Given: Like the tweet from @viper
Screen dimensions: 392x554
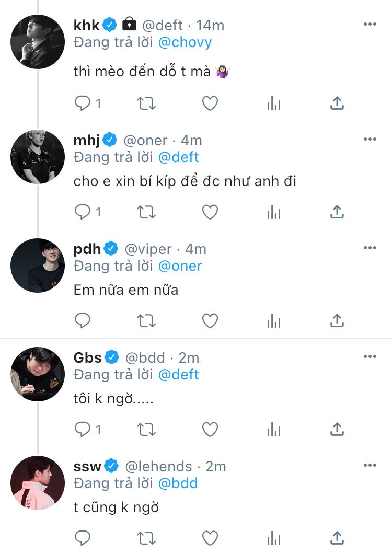Looking at the screenshot, I should click(210, 320).
